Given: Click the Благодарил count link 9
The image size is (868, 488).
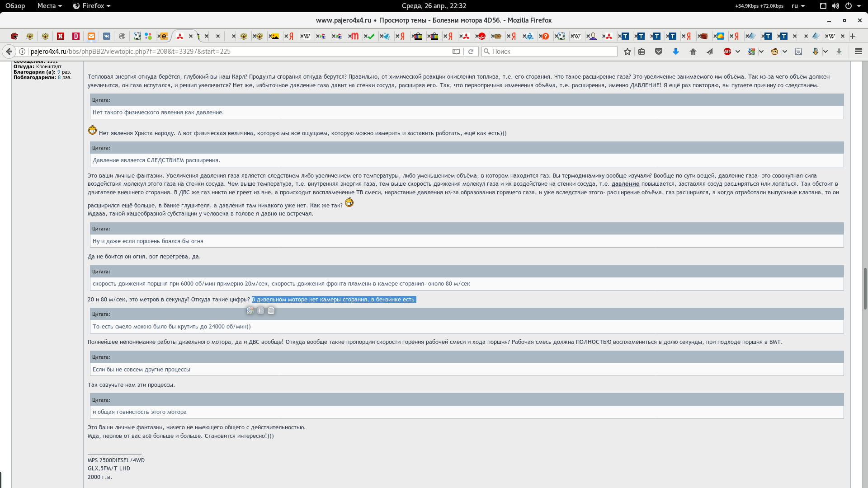Looking at the screenshot, I should (59, 72).
